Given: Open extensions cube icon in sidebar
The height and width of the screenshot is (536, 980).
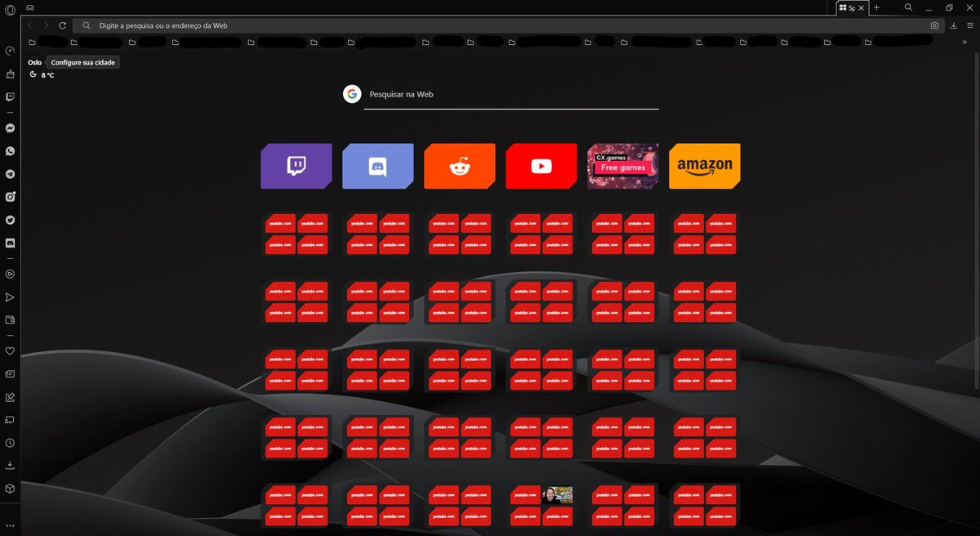Looking at the screenshot, I should coord(10,489).
